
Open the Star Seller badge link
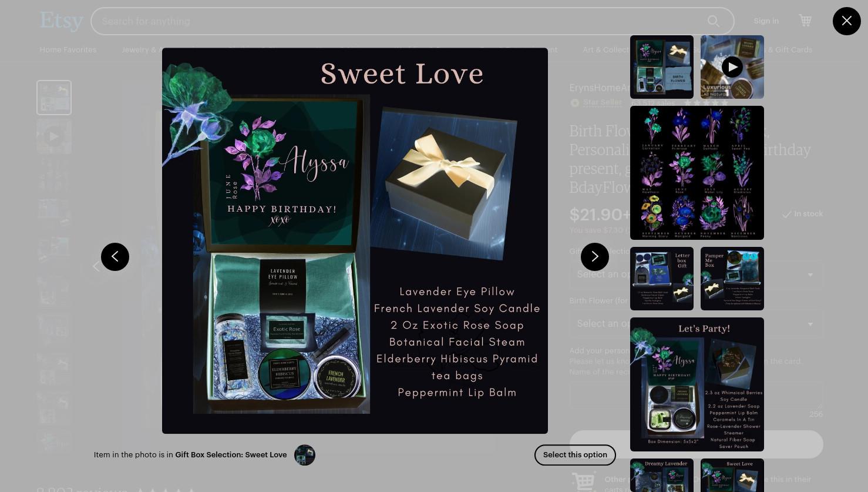[603, 102]
